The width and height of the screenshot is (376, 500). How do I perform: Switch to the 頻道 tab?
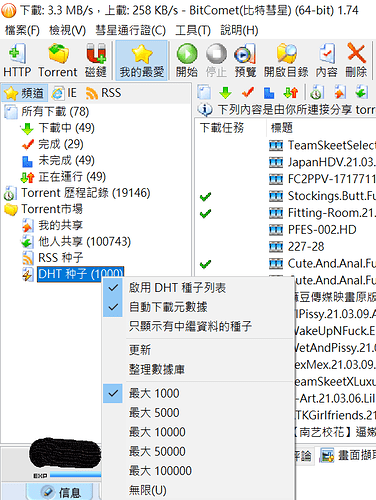pyautogui.click(x=25, y=93)
